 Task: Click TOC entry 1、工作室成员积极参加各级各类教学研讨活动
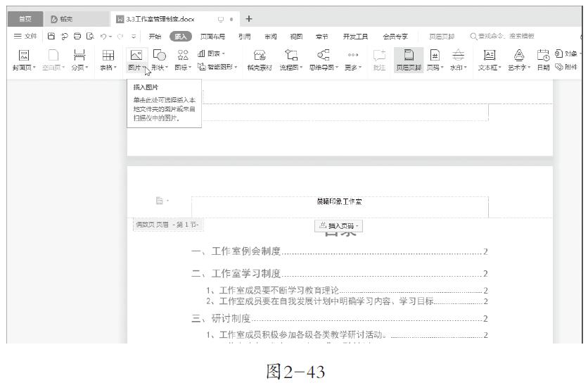pyautogui.click(x=347, y=334)
